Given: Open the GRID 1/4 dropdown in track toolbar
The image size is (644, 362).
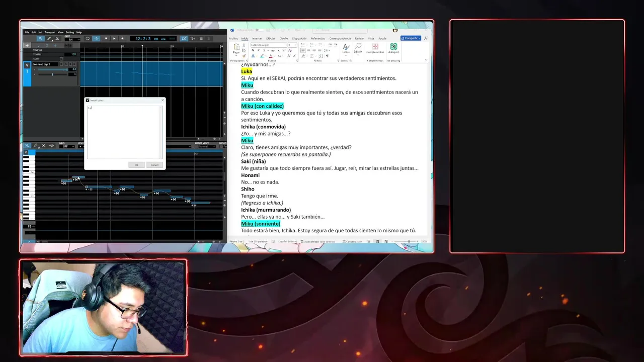Looking at the screenshot, I should (72, 40).
